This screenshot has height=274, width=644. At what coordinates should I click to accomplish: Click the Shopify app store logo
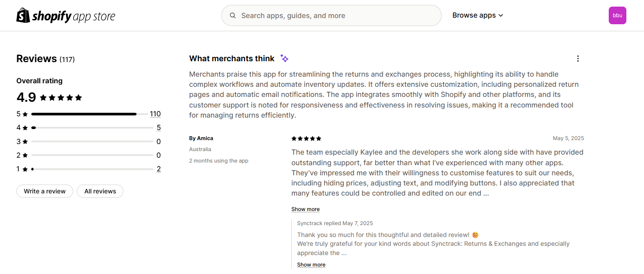(66, 16)
